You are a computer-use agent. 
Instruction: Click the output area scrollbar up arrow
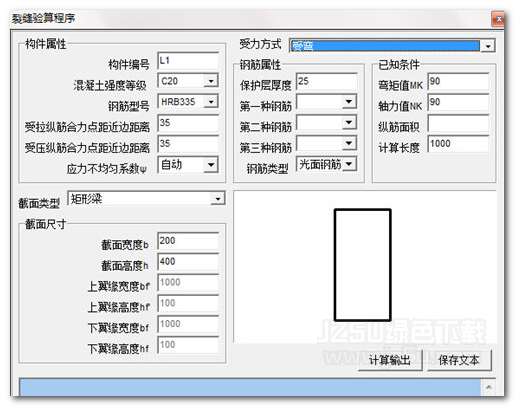point(488,387)
